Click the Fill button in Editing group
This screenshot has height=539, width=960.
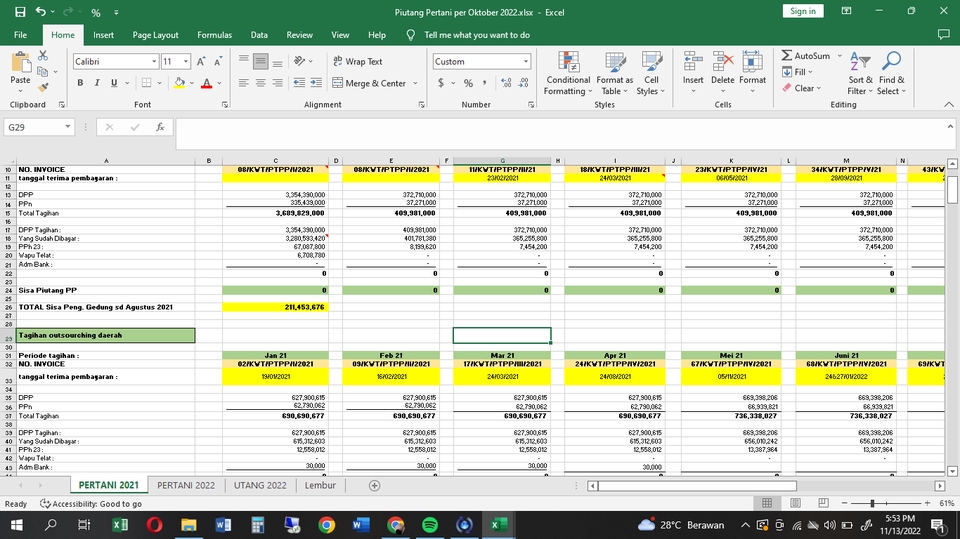[x=795, y=72]
